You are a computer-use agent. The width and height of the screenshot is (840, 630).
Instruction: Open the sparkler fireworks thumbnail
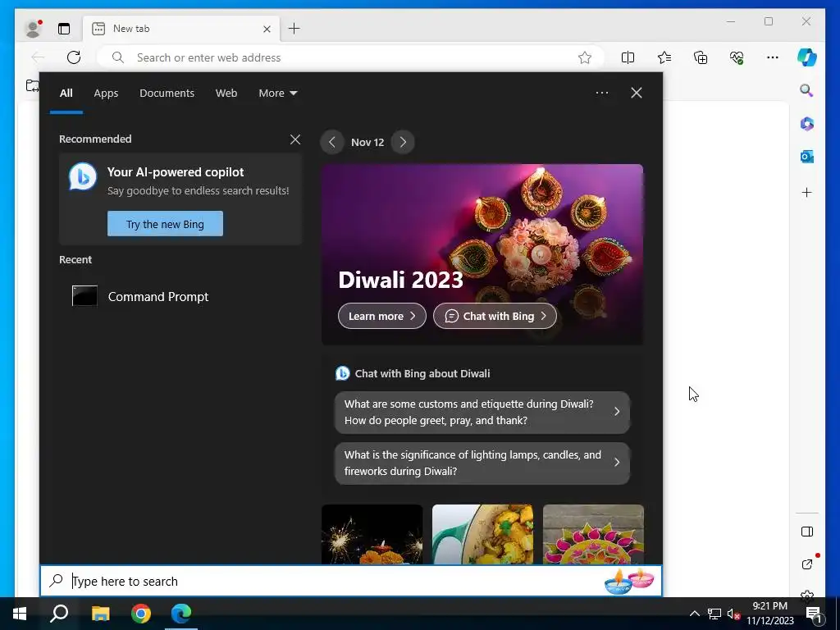(372, 534)
